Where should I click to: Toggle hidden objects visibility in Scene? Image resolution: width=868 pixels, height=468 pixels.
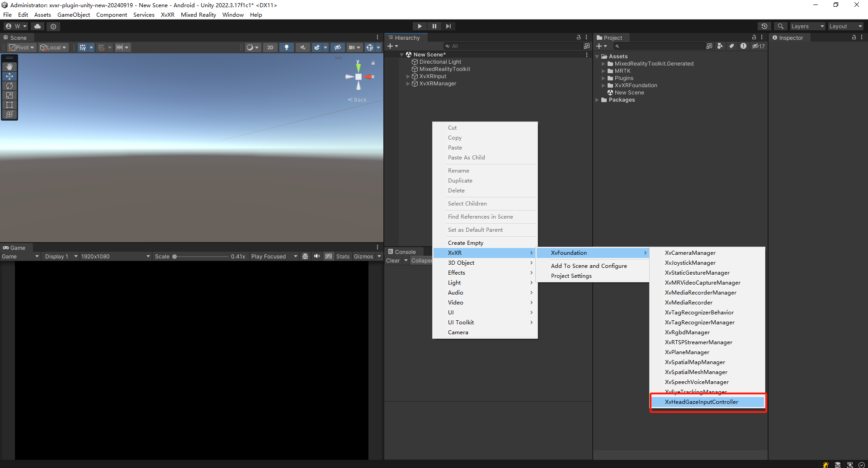click(x=337, y=47)
